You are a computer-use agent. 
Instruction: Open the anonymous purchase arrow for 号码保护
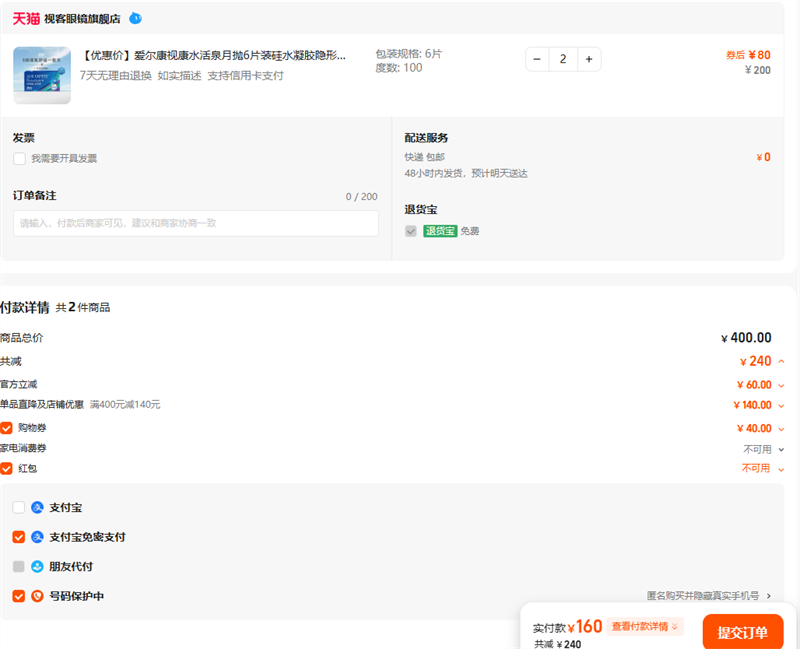769,596
